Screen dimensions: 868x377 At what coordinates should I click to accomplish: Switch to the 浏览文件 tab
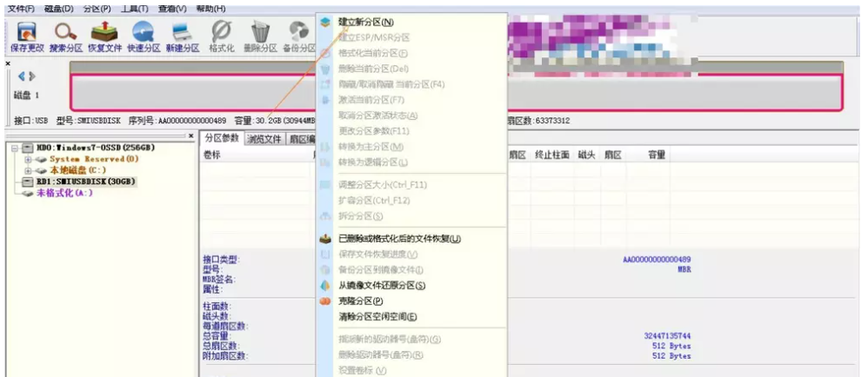(264, 139)
